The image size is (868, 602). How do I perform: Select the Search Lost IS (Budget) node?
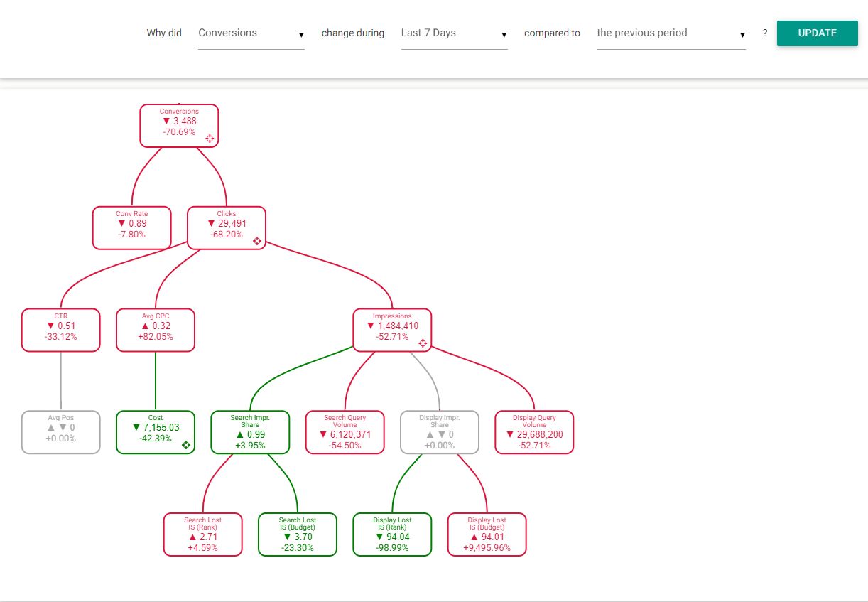[298, 534]
